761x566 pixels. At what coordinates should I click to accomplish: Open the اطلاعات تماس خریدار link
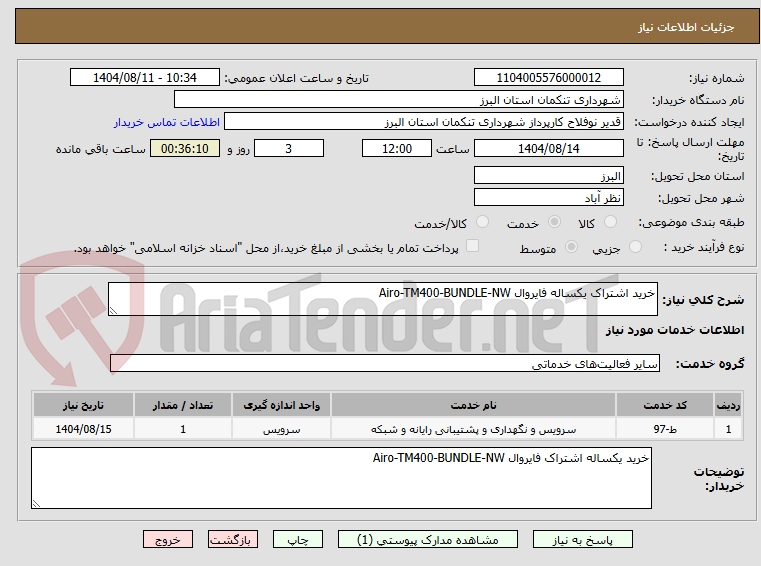167,122
